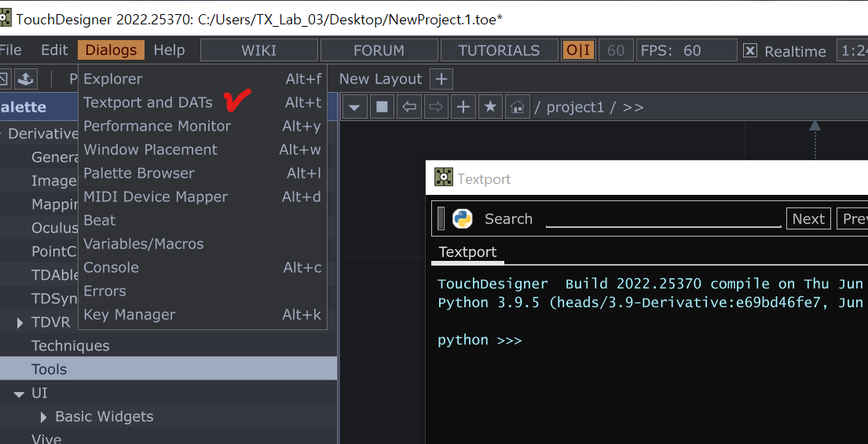Go to home network icon

(x=518, y=107)
